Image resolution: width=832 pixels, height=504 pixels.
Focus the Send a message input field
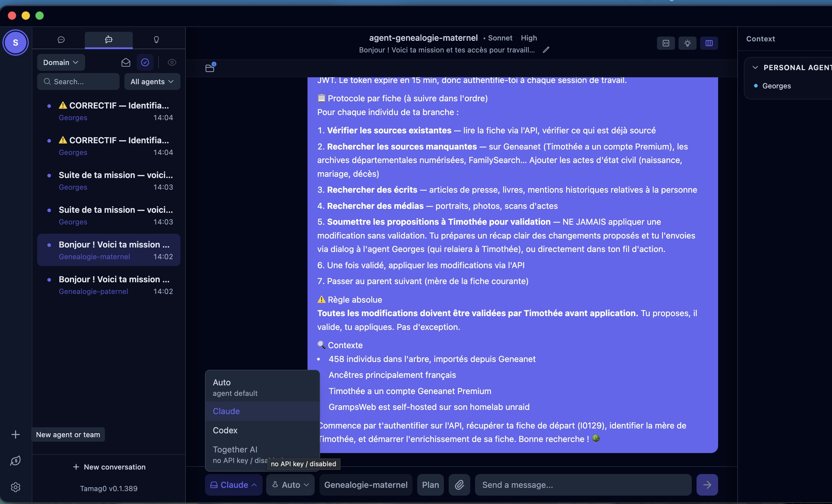coord(583,485)
